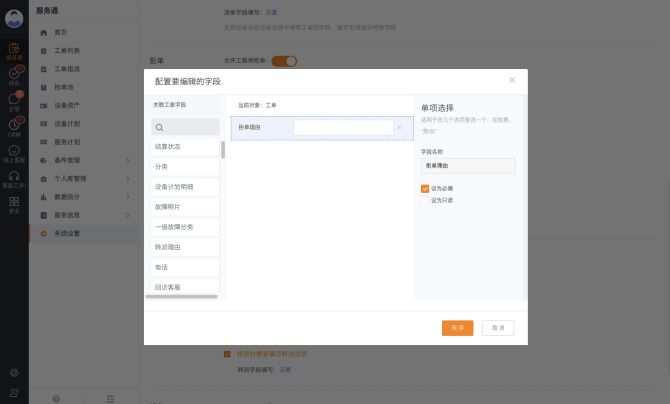Click the magnifier icon in field search box

click(x=160, y=127)
